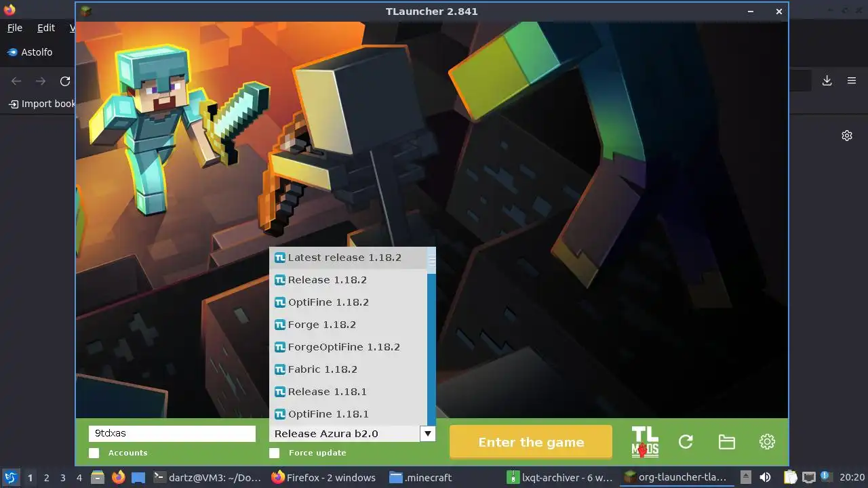Click the update notification tray icon

826,477
